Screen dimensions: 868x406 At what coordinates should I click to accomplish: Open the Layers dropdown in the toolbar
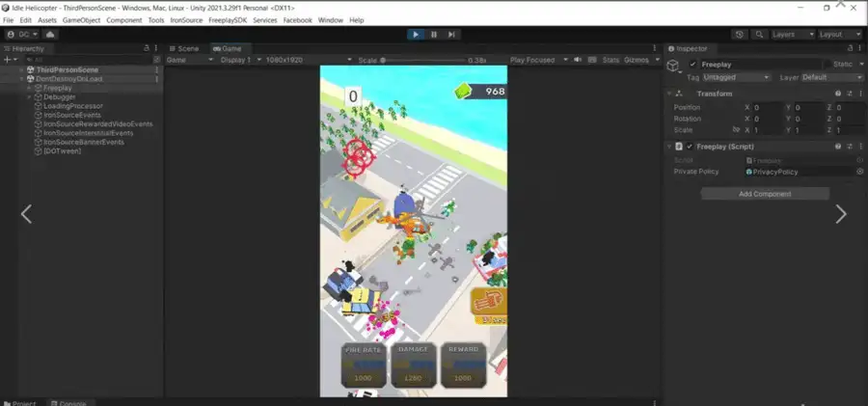point(789,34)
